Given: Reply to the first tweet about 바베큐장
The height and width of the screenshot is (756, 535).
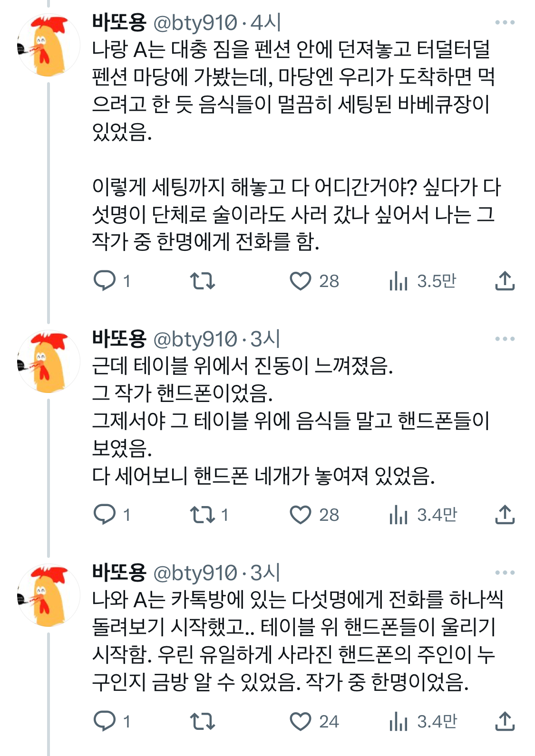Looking at the screenshot, I should [x=105, y=280].
